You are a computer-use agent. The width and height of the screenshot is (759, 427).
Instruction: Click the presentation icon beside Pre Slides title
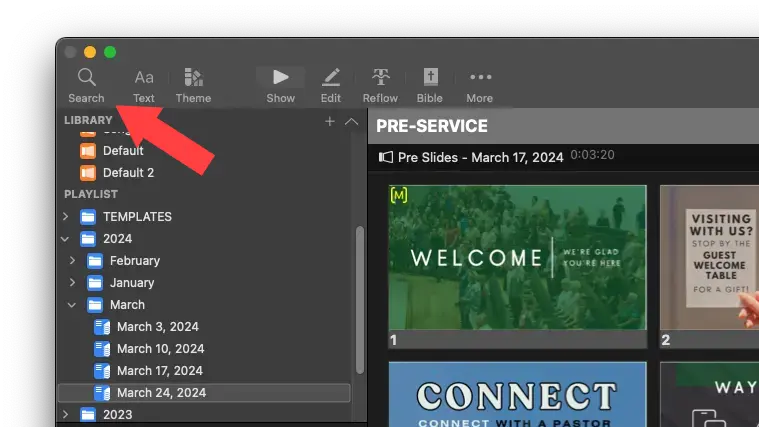click(386, 157)
